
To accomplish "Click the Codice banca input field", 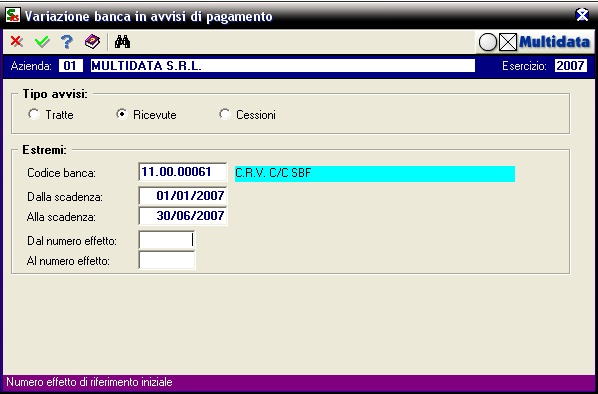I will pyautogui.click(x=183, y=172).
